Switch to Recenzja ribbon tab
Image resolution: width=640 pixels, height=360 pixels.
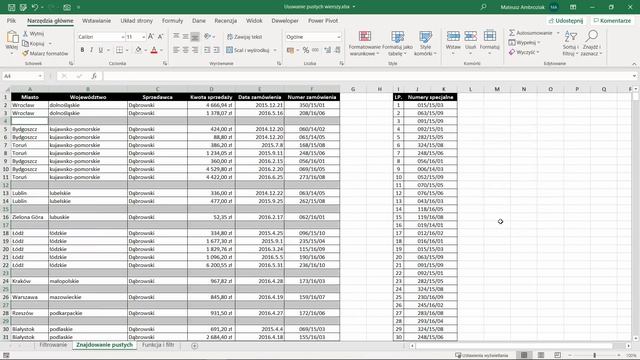[225, 20]
